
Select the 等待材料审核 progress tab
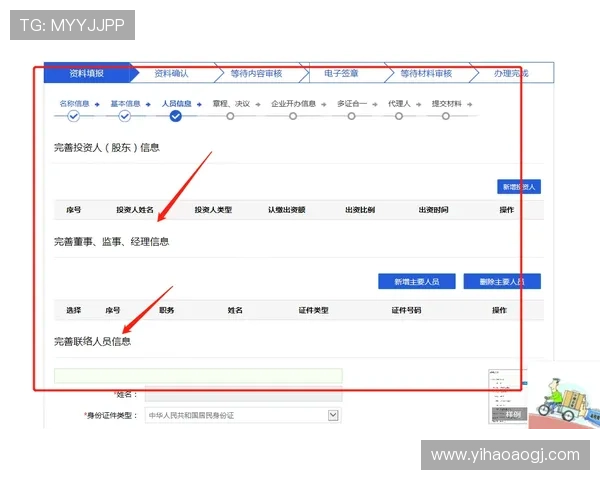[426, 73]
